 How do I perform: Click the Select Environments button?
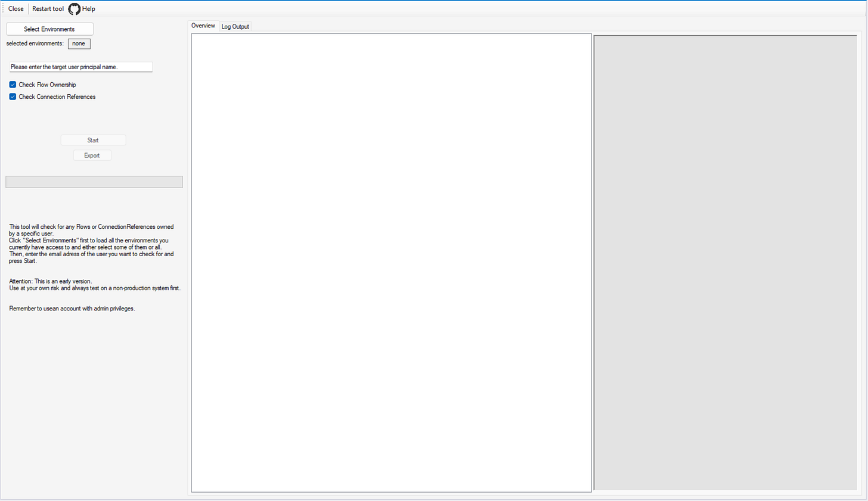pos(49,29)
